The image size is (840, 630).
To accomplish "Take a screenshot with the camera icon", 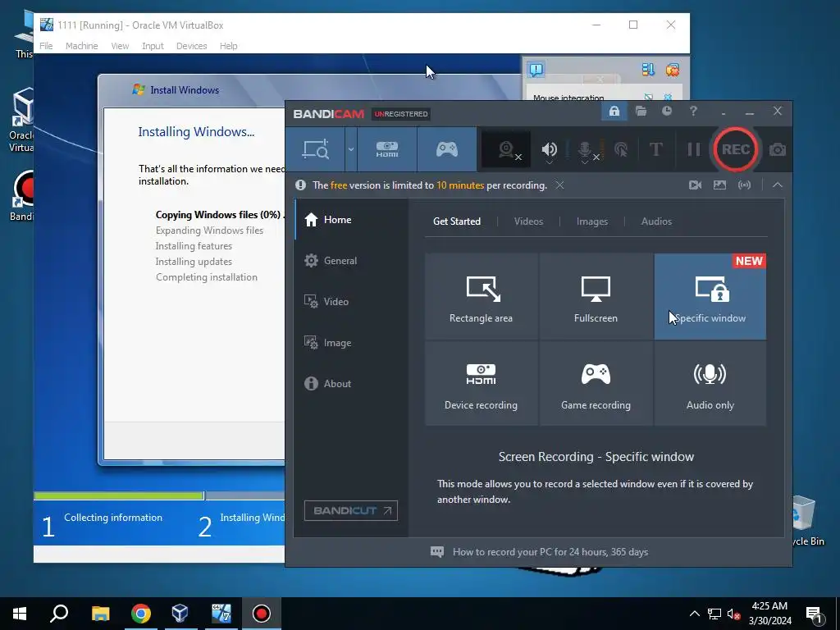I will [x=778, y=150].
